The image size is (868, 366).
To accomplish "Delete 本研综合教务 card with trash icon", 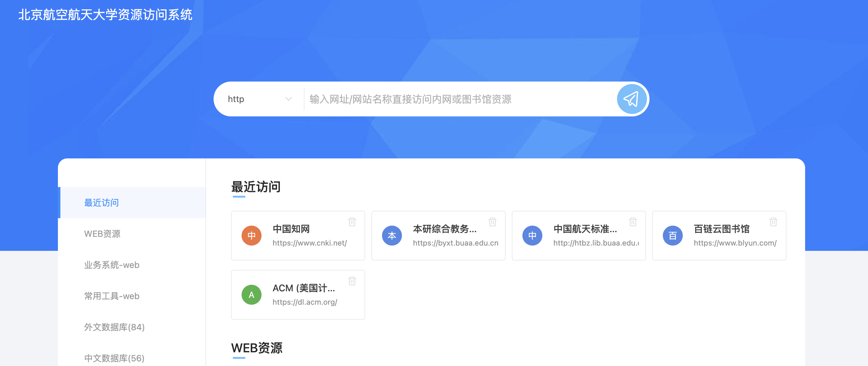I will (x=492, y=222).
